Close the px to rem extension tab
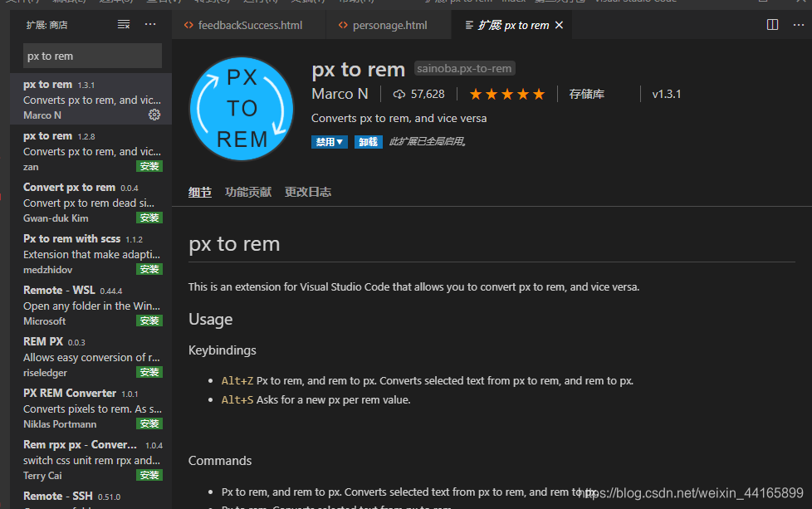This screenshot has width=812, height=509. [560, 25]
